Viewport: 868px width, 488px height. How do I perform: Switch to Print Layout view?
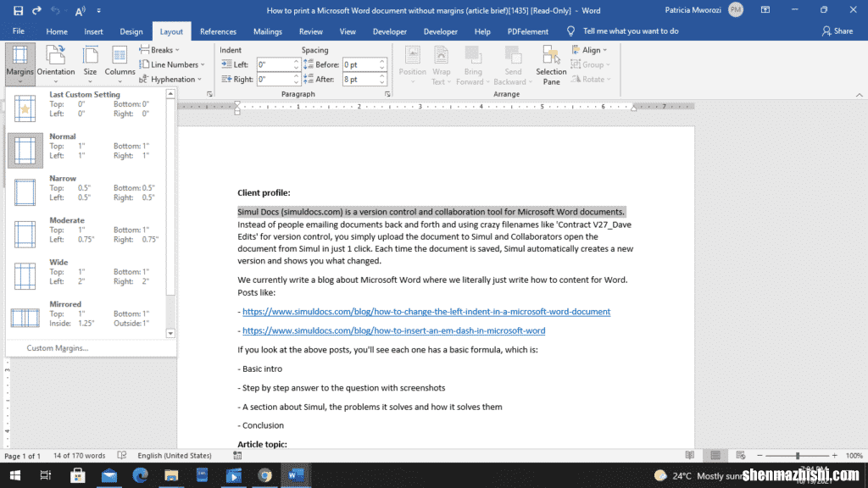tap(715, 455)
